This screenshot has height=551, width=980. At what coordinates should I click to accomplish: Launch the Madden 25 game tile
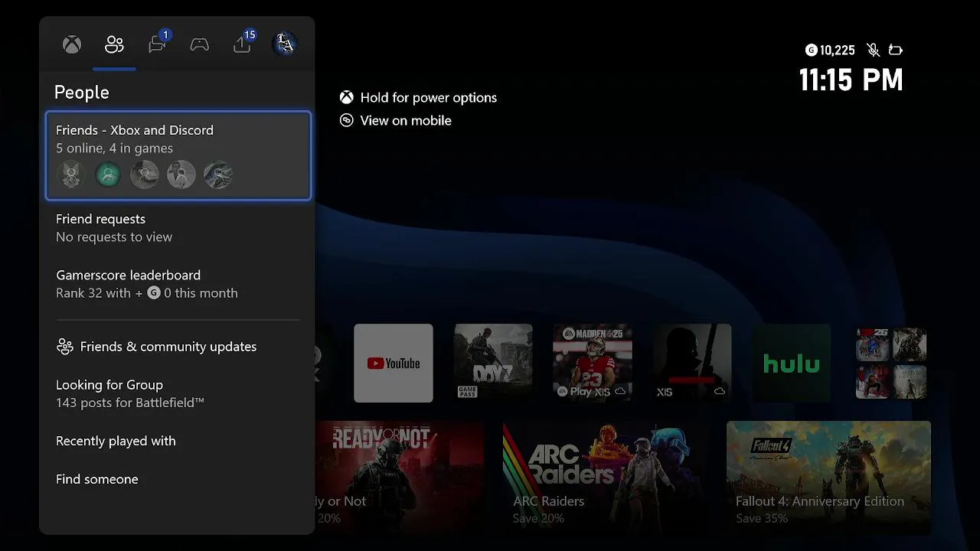coord(593,364)
